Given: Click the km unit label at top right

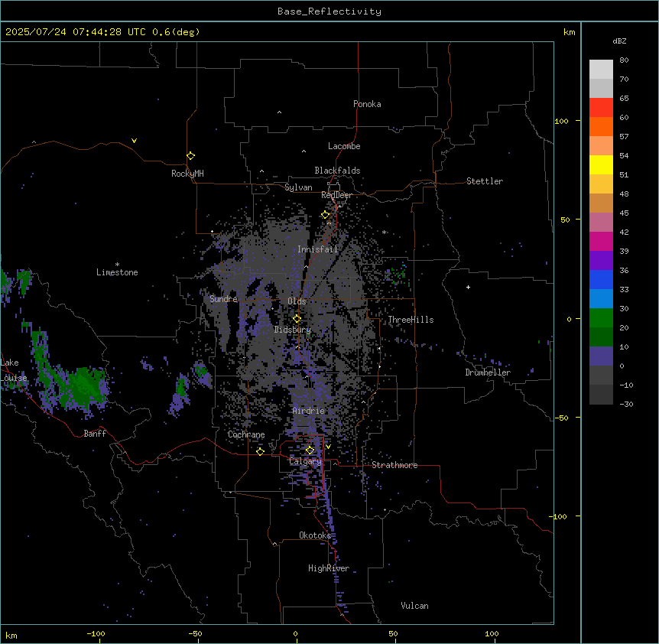Looking at the screenshot, I should (x=569, y=32).
